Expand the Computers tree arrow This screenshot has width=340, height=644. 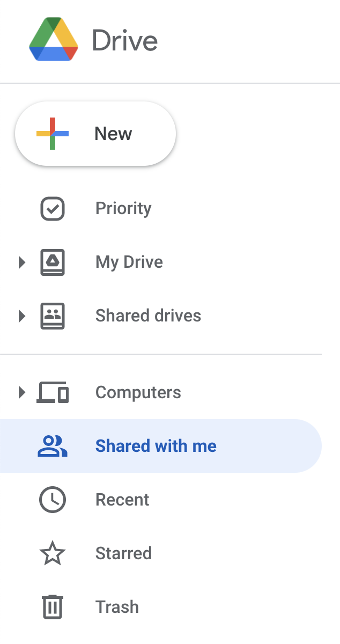(x=21, y=392)
